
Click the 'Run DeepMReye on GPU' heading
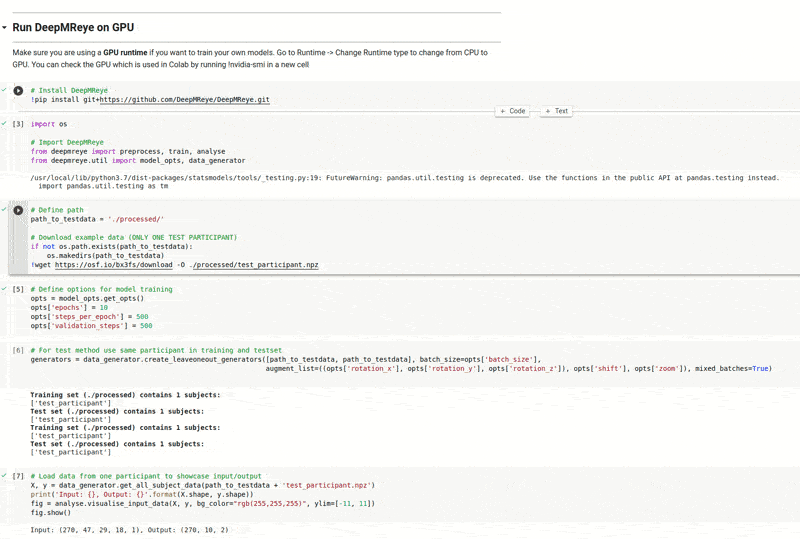tap(73, 28)
